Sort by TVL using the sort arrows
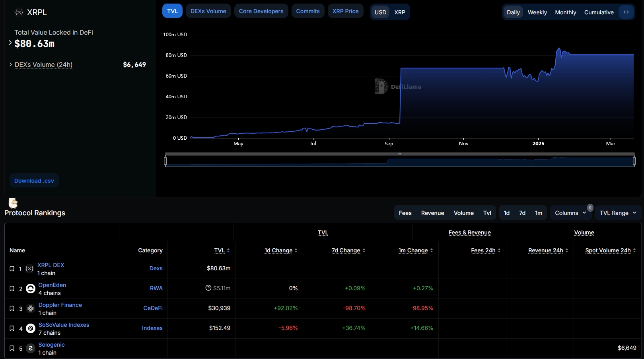The height and width of the screenshot is (359, 644). click(x=228, y=250)
